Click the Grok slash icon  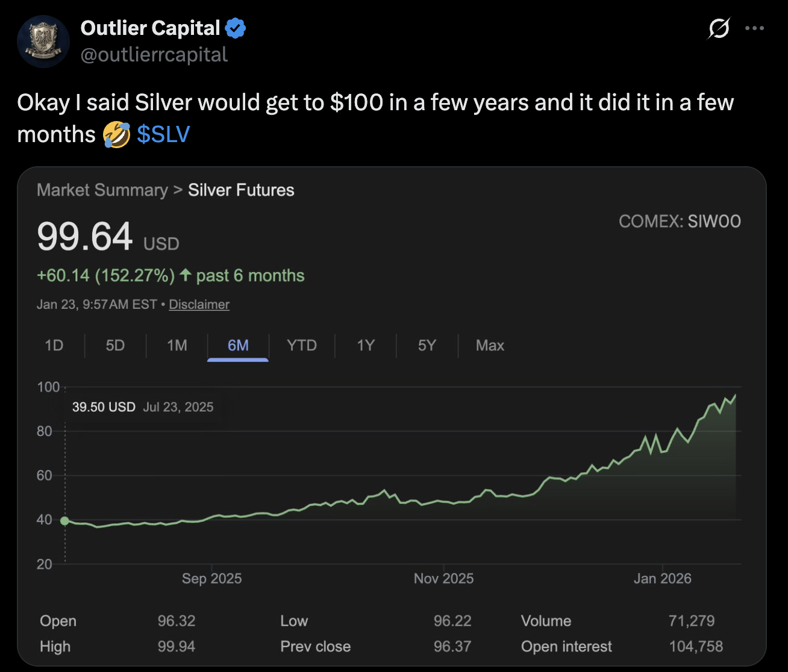[719, 28]
